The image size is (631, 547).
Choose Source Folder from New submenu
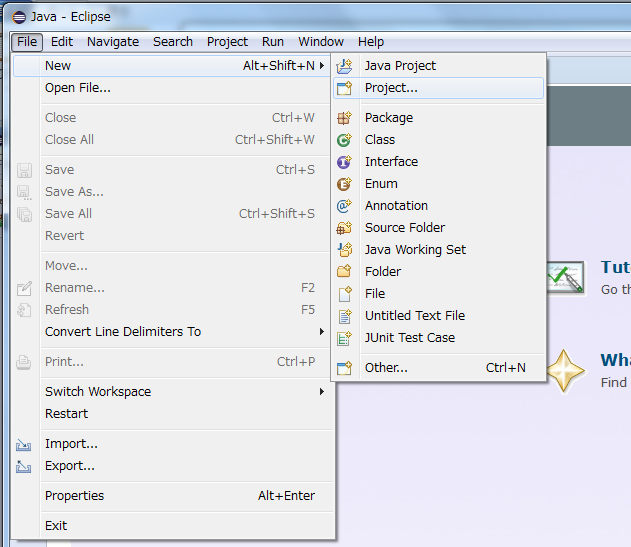(x=438, y=228)
